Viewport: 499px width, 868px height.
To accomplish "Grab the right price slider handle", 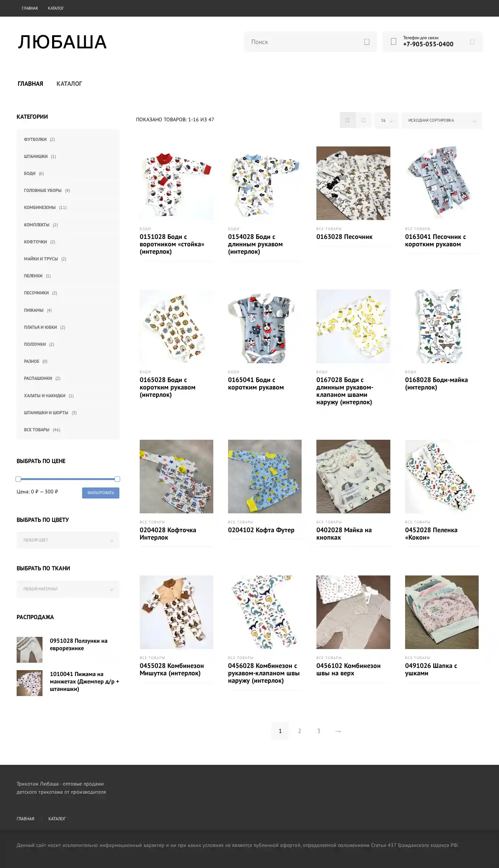I will click(117, 479).
